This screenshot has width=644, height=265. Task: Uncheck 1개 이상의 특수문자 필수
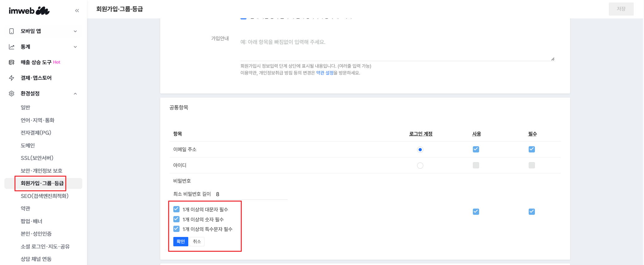pos(176,229)
